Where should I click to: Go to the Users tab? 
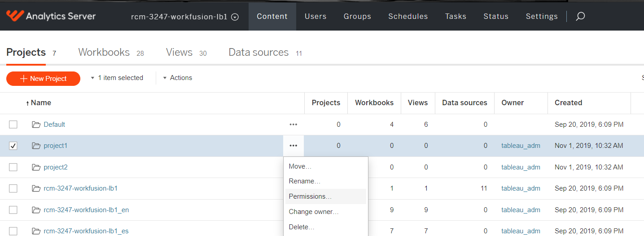pos(315,16)
